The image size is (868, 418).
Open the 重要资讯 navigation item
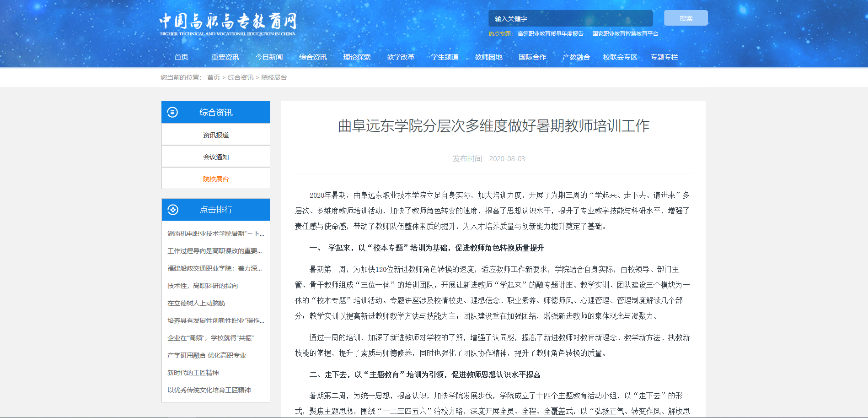click(x=225, y=57)
